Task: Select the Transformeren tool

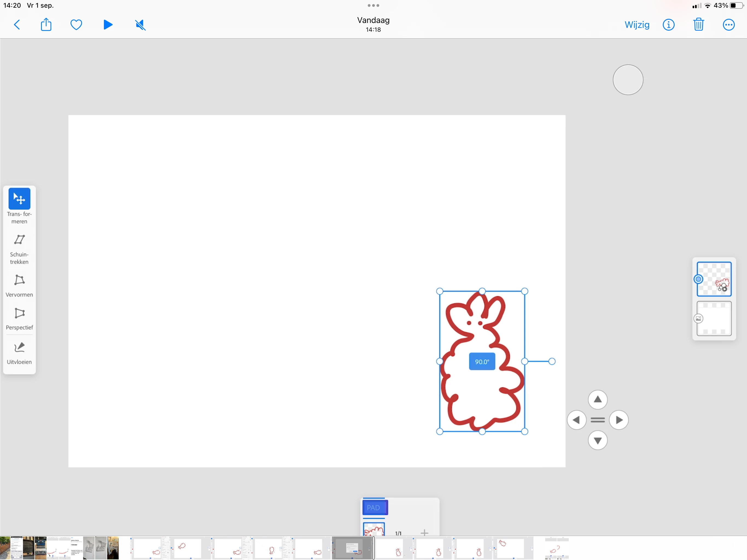Action: tap(19, 199)
